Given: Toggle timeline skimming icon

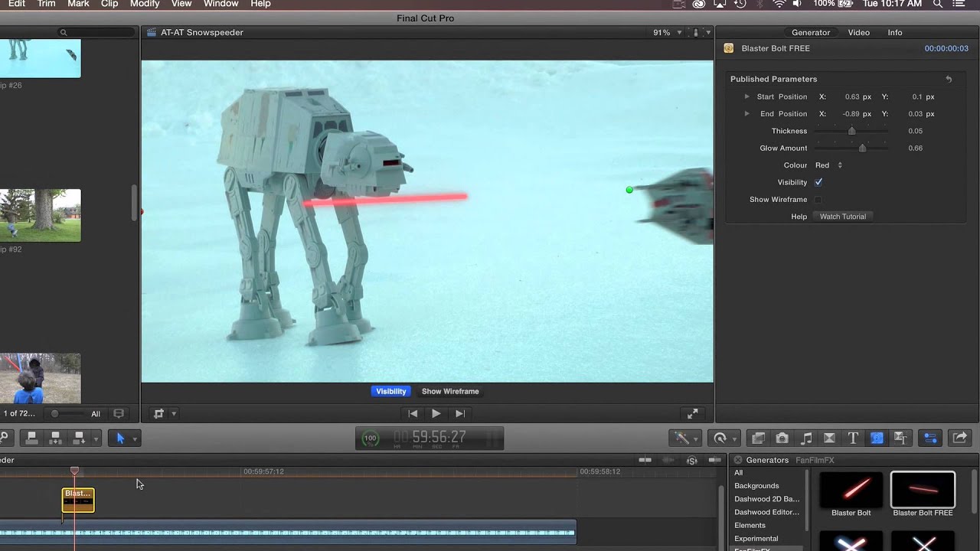Looking at the screenshot, I should 645,460.
